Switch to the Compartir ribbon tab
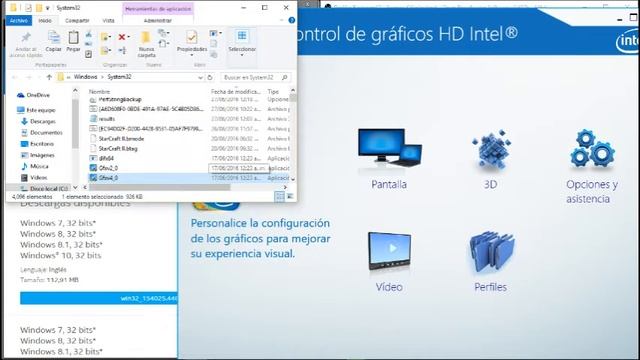This screenshot has width=640, height=360. 77,20
